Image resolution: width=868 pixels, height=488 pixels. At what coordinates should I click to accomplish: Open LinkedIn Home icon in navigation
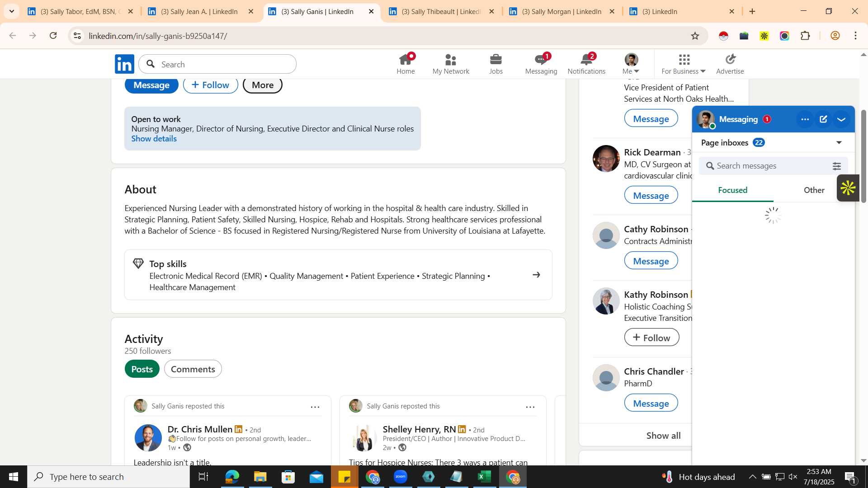pos(406,64)
